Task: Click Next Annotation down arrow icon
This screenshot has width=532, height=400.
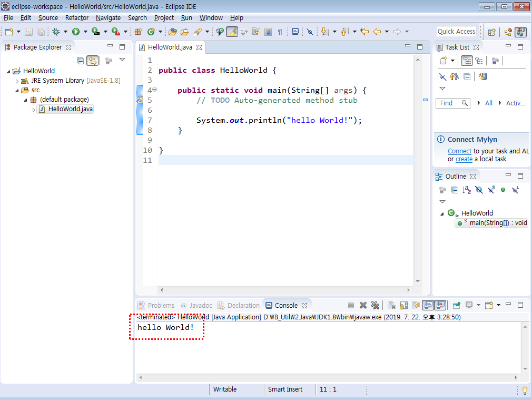Action: (324, 32)
